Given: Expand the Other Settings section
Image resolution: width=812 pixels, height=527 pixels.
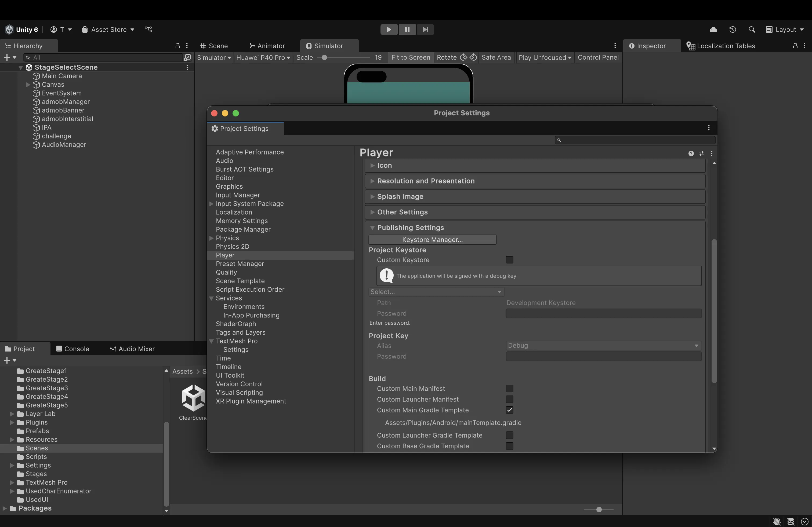Looking at the screenshot, I should [x=403, y=212].
